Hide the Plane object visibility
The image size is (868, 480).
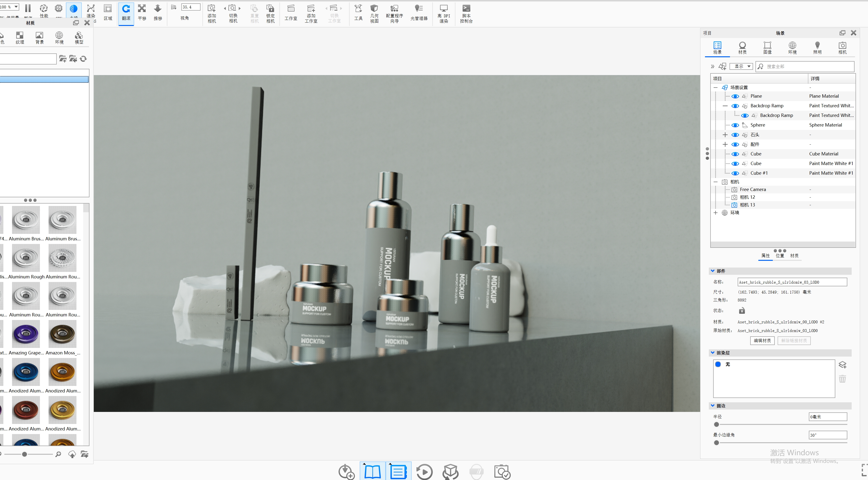(735, 96)
